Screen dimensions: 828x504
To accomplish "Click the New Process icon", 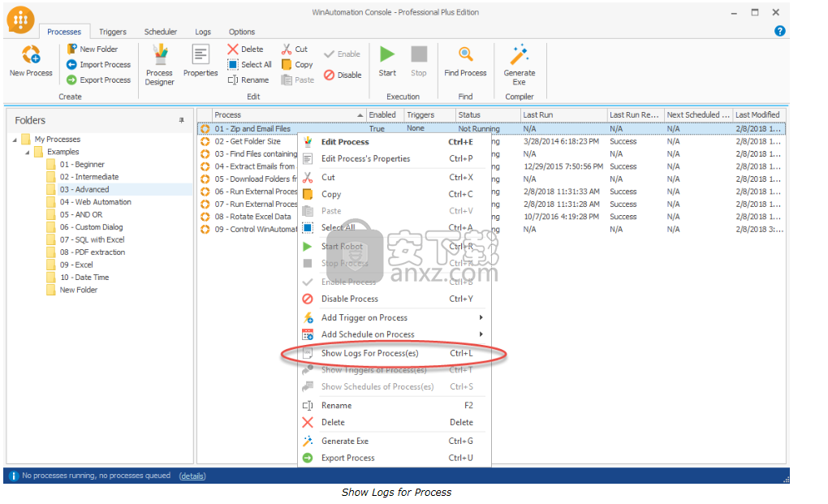I will click(x=31, y=54).
